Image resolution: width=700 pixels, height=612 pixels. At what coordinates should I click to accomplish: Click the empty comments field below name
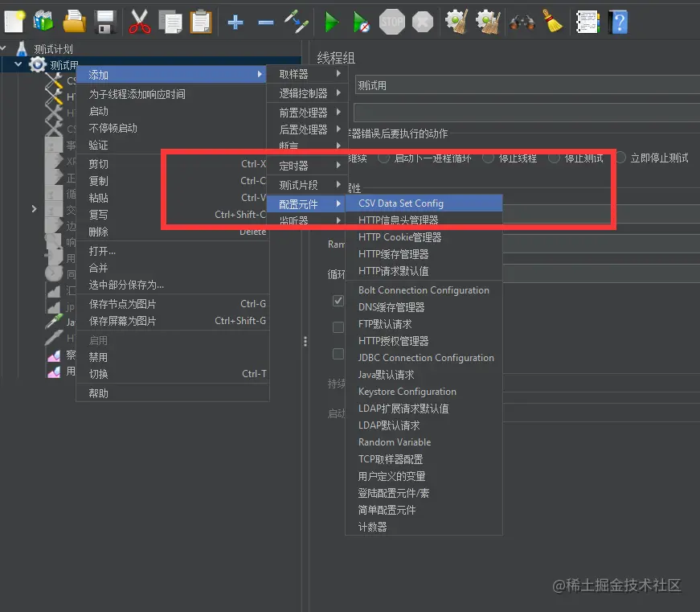(x=526, y=113)
